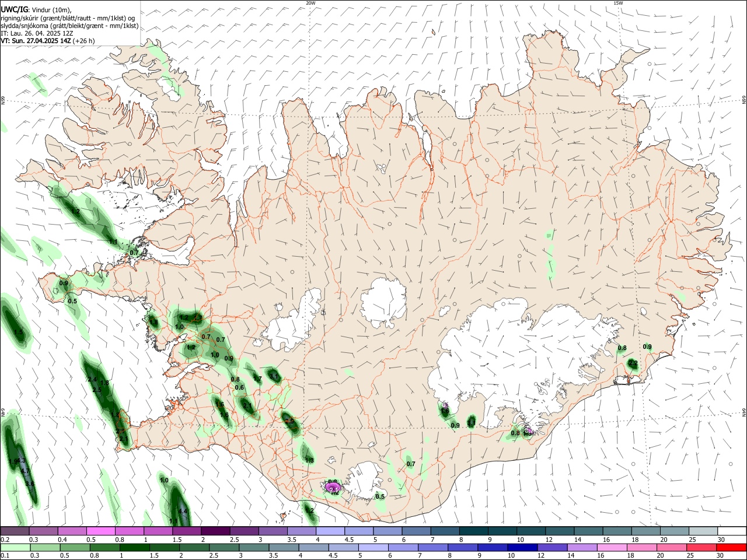Click the white 30 swatch, upper legend row

[732, 531]
